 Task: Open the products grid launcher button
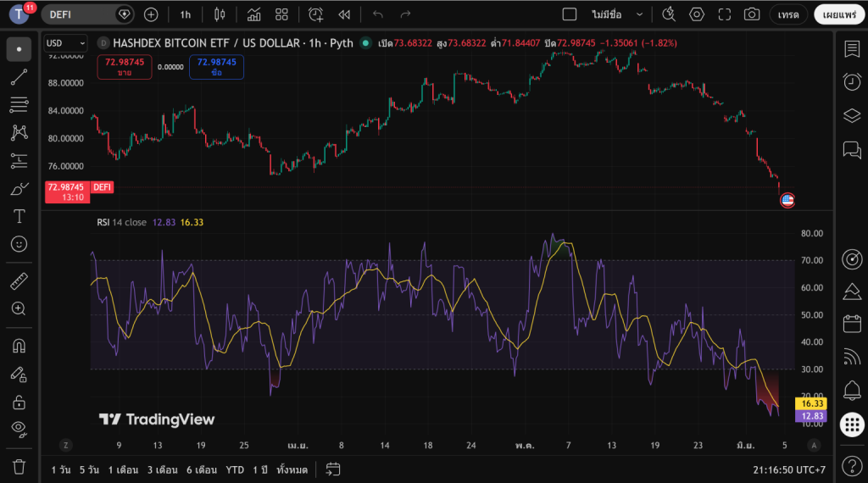click(x=852, y=425)
